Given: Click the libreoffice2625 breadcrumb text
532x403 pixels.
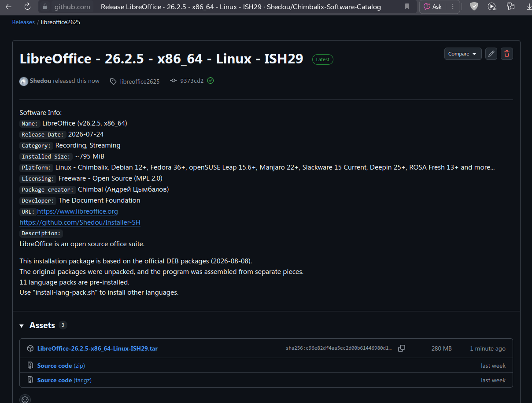Looking at the screenshot, I should 60,22.
